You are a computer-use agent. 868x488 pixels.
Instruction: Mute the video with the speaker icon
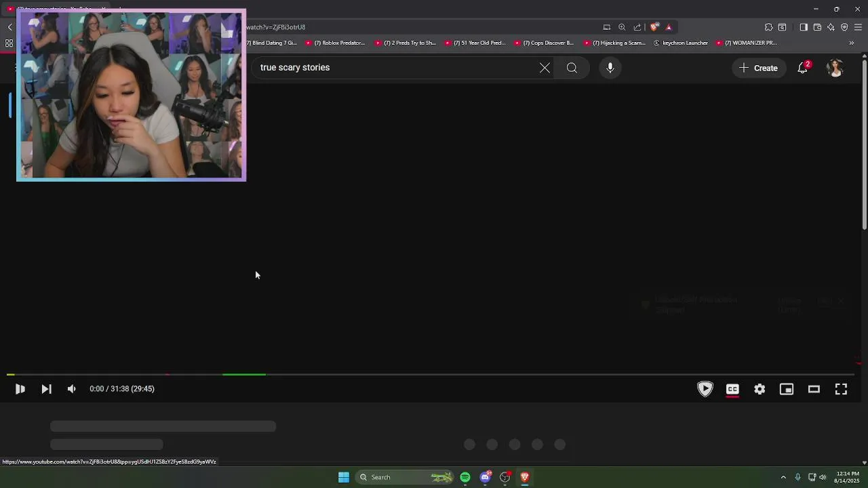(x=71, y=389)
